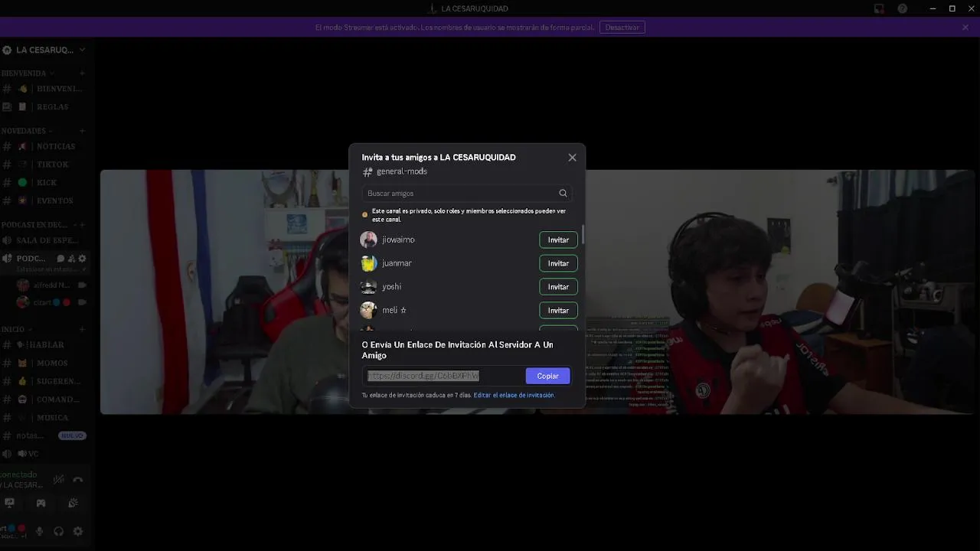
Task: Open the SUGEREN... channel
Action: (x=46, y=381)
